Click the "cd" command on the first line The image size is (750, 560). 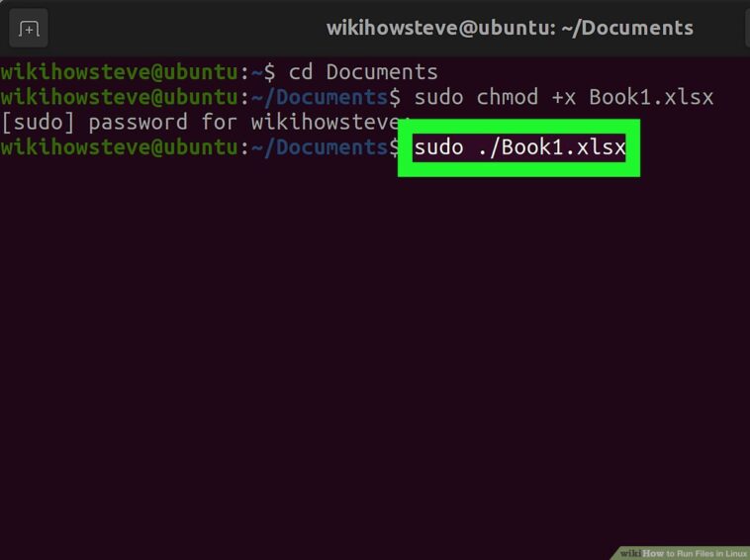click(301, 72)
